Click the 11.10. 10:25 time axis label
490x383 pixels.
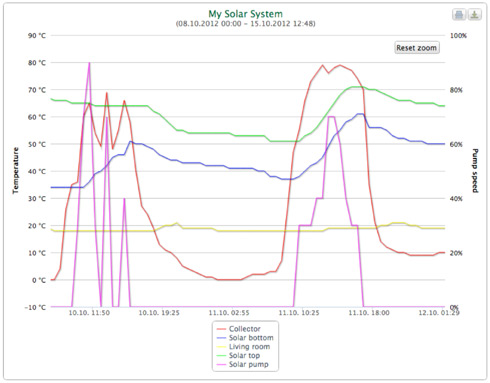coord(299,313)
